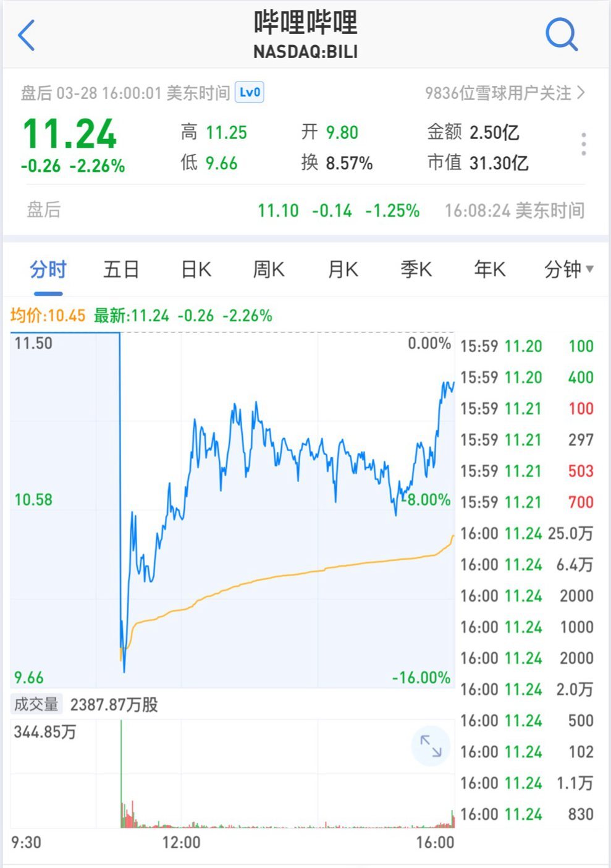Tap the 换 8.57% turnover value
Image resolution: width=611 pixels, height=868 pixels.
(337, 164)
